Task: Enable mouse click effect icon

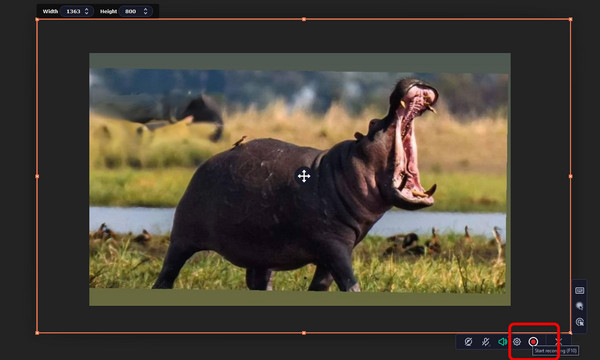Action: 580,322
